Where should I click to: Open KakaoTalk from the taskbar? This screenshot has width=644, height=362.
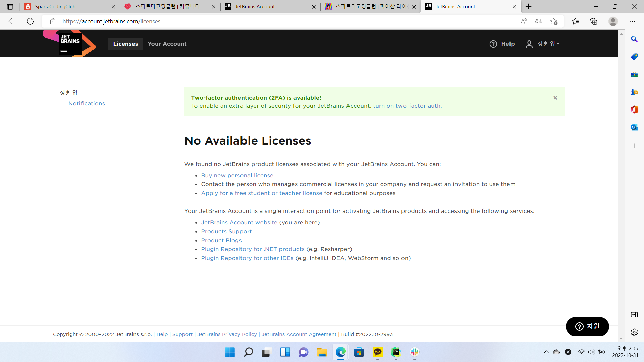coord(377,352)
